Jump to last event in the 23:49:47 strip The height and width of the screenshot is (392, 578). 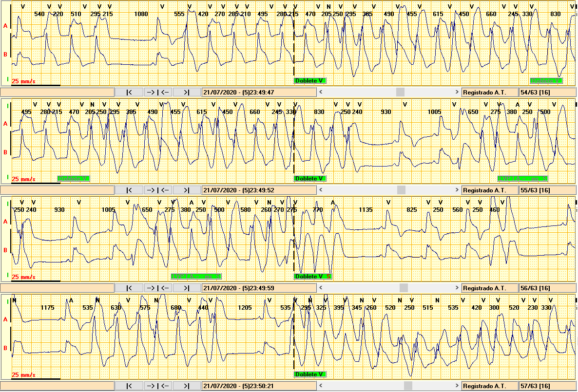click(x=187, y=92)
